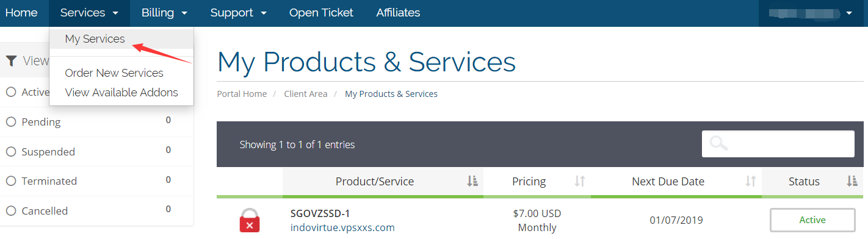Sort by Pricing column arrows
868x239 pixels.
coord(580,181)
